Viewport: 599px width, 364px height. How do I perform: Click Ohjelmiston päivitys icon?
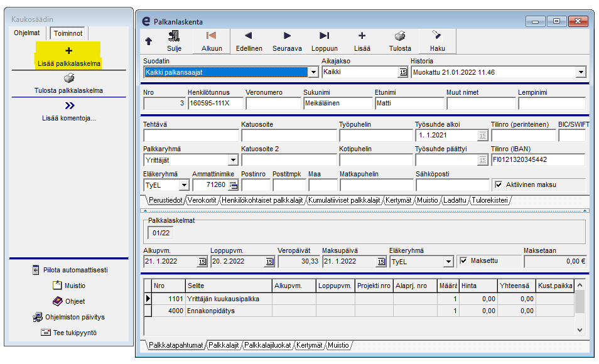[x=38, y=317]
